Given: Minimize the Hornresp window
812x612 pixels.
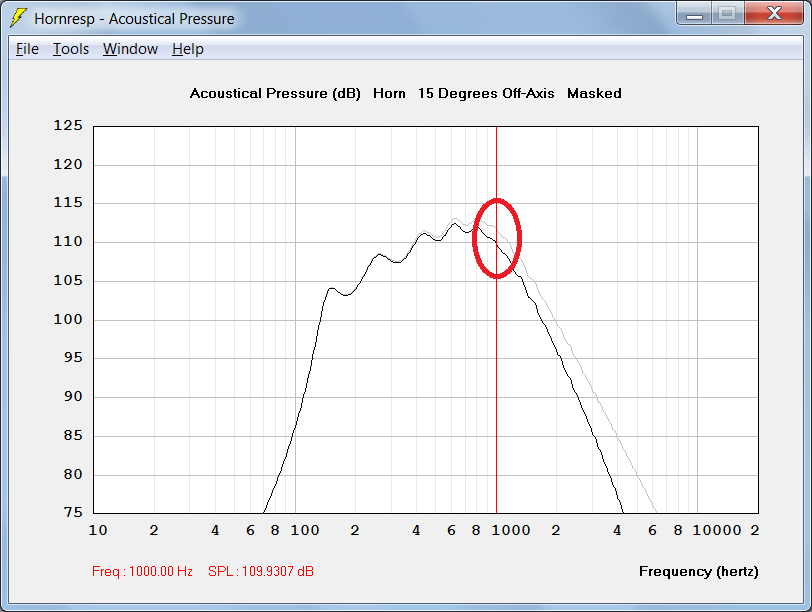Looking at the screenshot, I should 694,14.
